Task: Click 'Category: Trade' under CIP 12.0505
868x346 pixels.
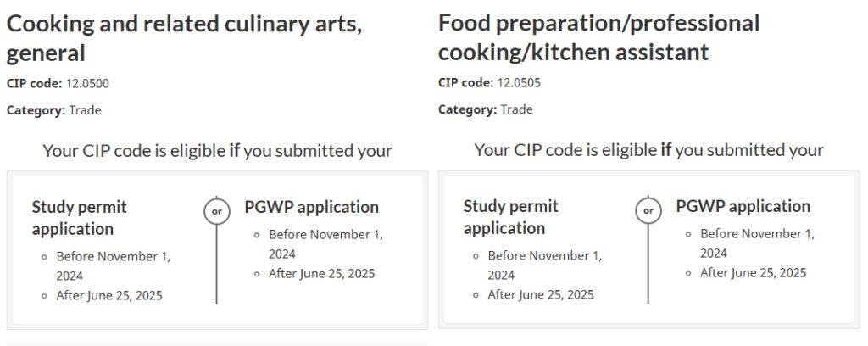Action: pos(486,109)
